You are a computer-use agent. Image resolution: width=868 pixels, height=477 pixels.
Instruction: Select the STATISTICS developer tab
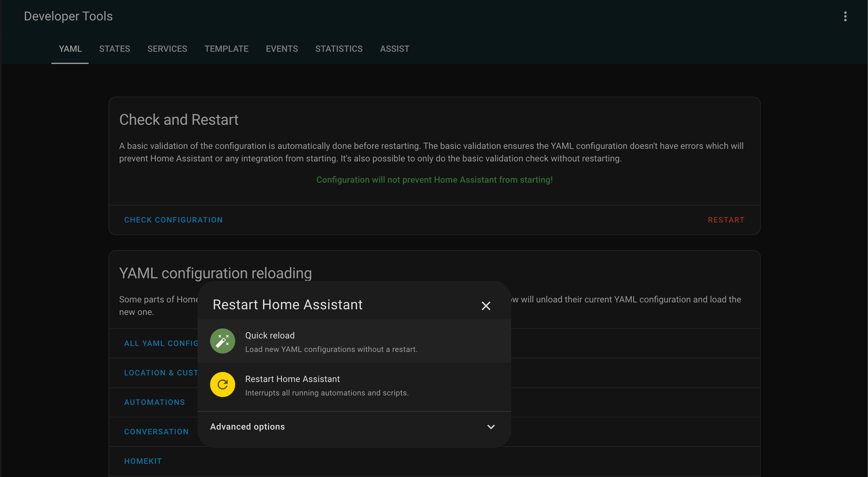pyautogui.click(x=339, y=49)
